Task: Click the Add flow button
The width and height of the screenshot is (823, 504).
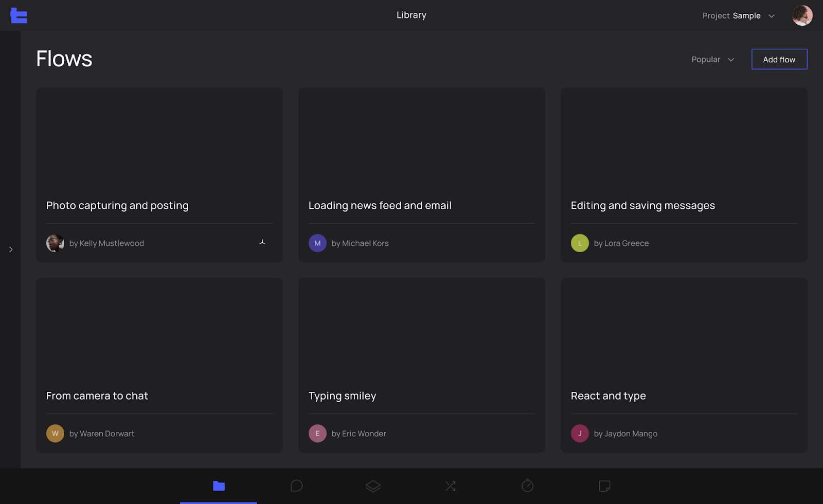Action: pos(779,59)
